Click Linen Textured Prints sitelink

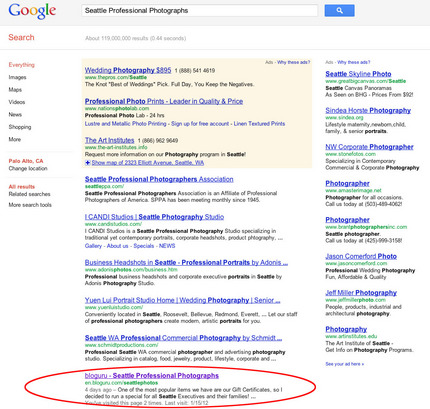click(259, 124)
